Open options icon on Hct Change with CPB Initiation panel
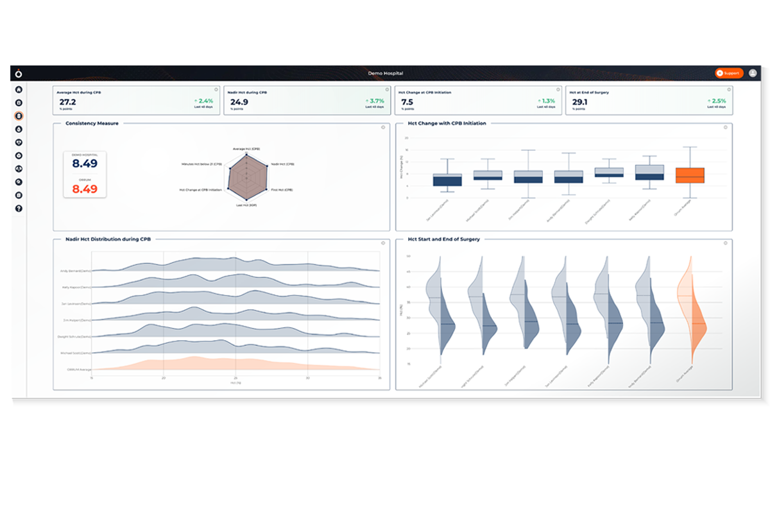This screenshot has height=532, width=770. coord(726,127)
